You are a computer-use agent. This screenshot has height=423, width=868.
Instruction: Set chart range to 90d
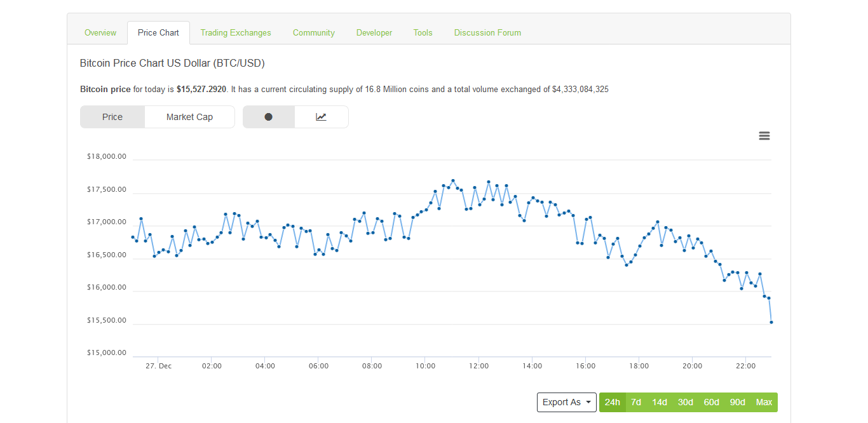pyautogui.click(x=738, y=402)
